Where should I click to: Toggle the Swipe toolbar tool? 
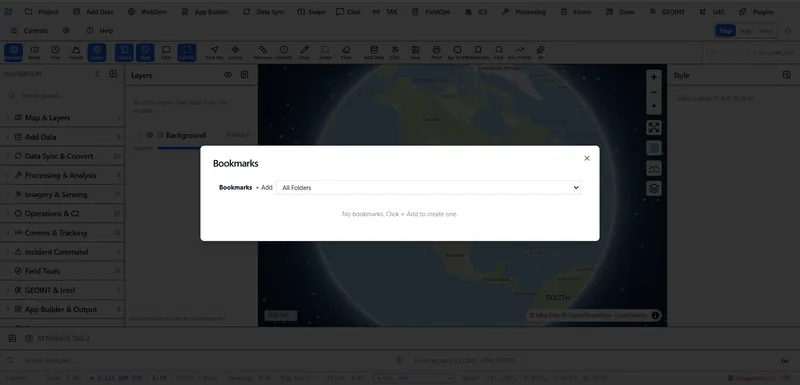point(35,53)
